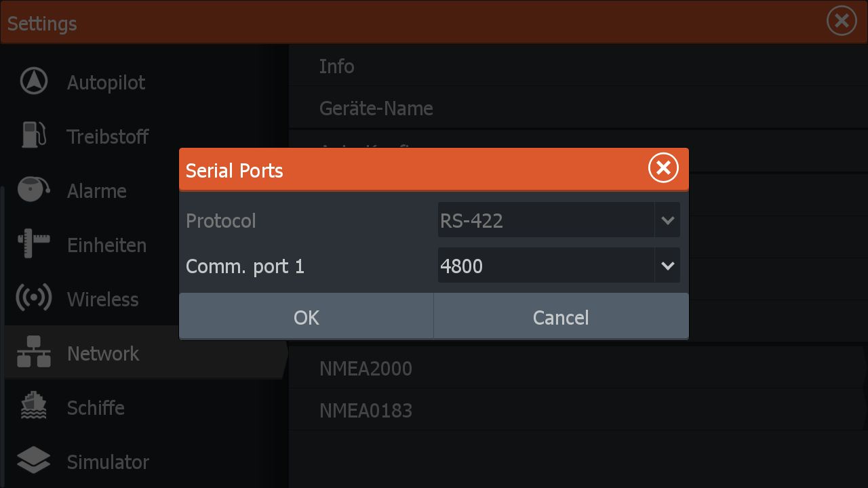Click the Einheiten ruler icon
The width and height of the screenshot is (868, 488).
(x=33, y=244)
